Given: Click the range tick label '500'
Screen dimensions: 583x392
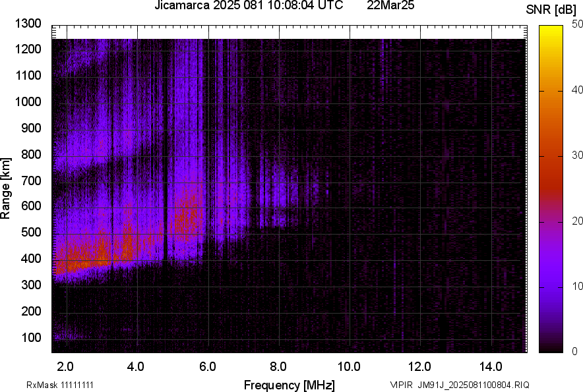Looking at the screenshot, I should tap(31, 232).
